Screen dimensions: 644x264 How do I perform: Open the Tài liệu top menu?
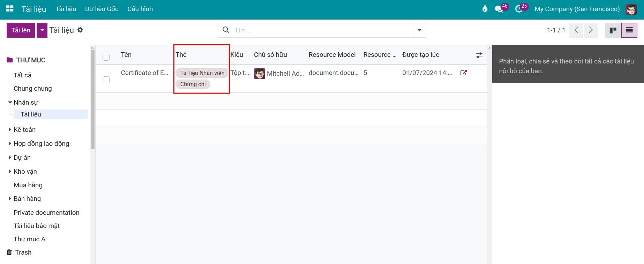66,9
